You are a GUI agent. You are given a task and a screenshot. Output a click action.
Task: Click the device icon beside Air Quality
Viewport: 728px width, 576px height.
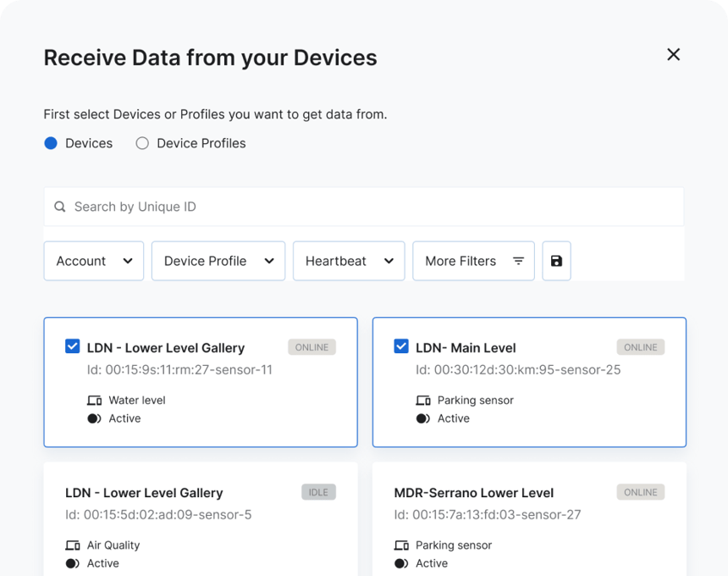click(x=73, y=546)
